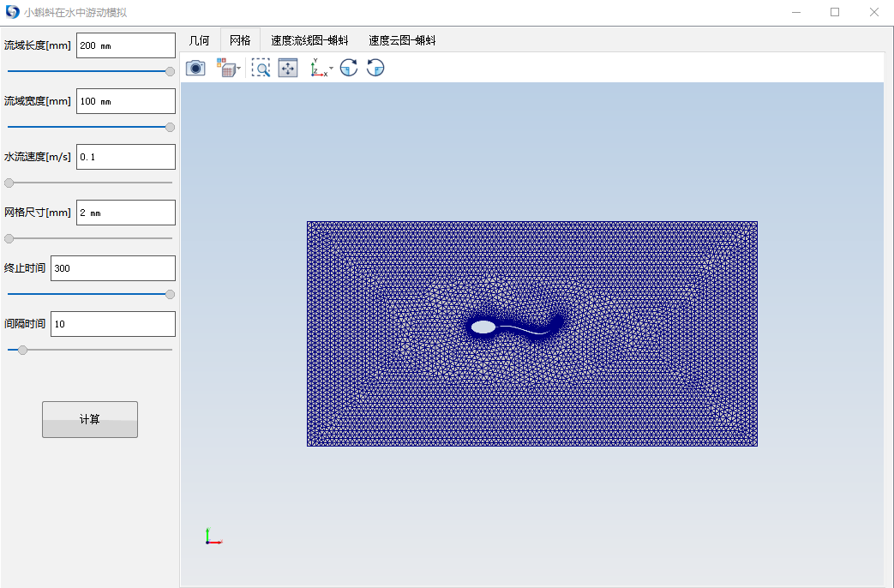Click the 网格尺寸[mm] label
Viewport: 894px width, 588px height.
coord(38,213)
